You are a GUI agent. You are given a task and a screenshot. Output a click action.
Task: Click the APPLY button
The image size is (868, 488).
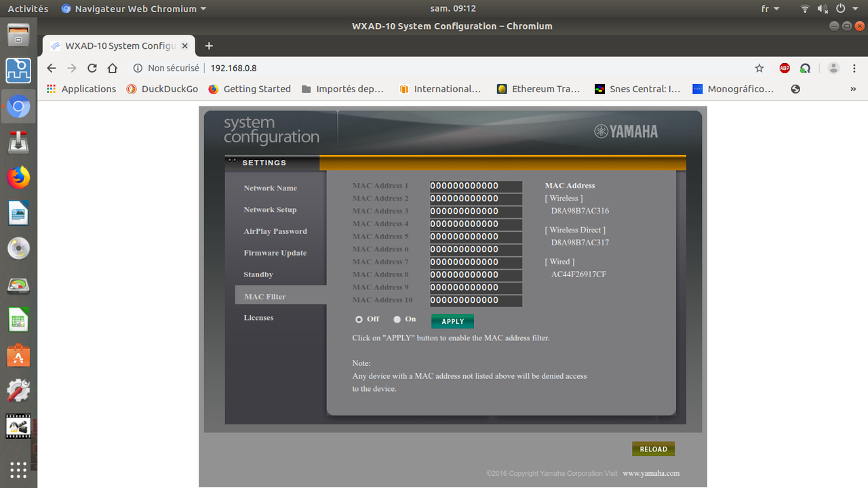click(452, 321)
